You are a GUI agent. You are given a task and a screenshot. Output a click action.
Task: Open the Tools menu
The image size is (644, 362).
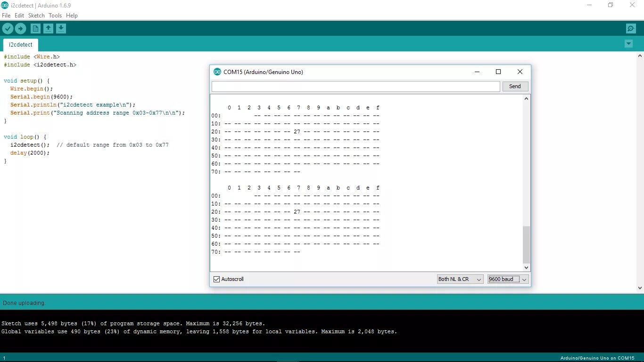[55, 16]
